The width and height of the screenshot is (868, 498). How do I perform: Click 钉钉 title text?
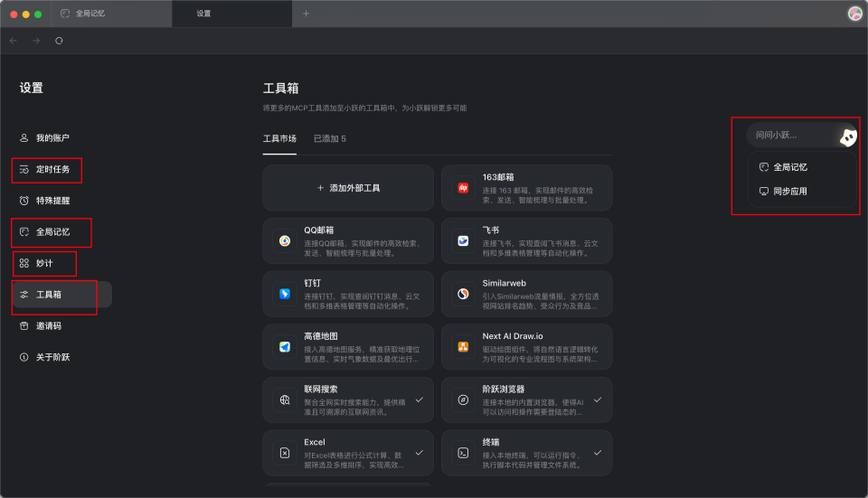pos(312,283)
